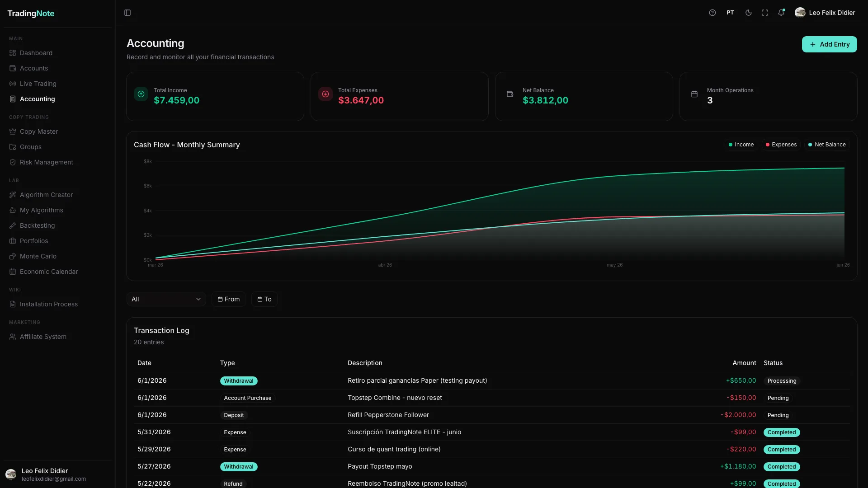Switch language with PT button
The width and height of the screenshot is (868, 488).
tap(731, 13)
